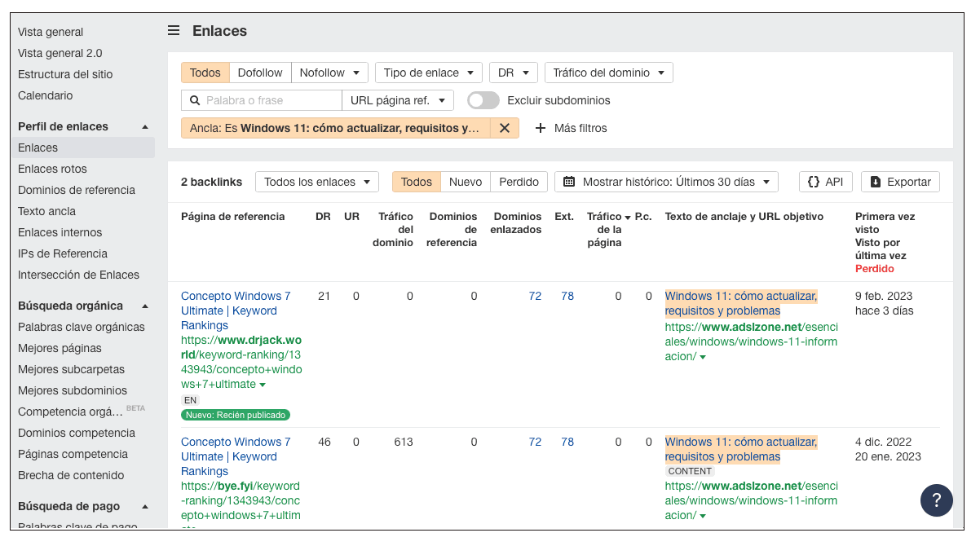Select the Dofollow filter option
Screen dimensions: 980x546
[x=260, y=73]
